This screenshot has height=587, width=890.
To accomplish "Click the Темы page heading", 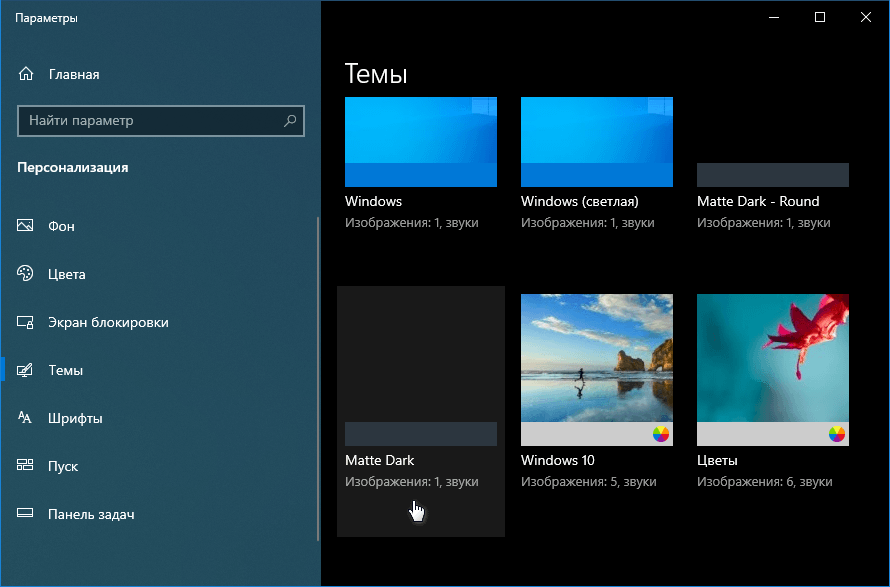I will (376, 74).
